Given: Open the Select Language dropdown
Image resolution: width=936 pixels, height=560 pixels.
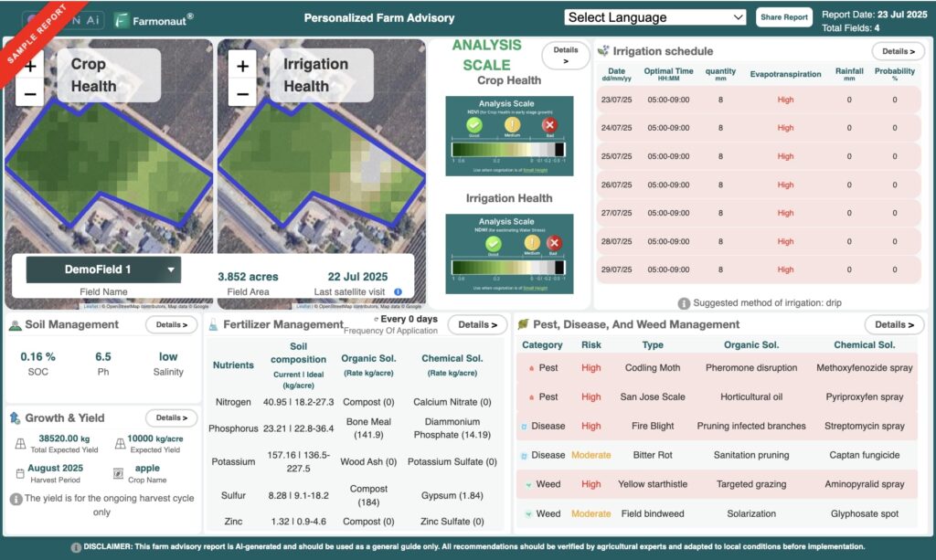Looking at the screenshot, I should coord(654,17).
